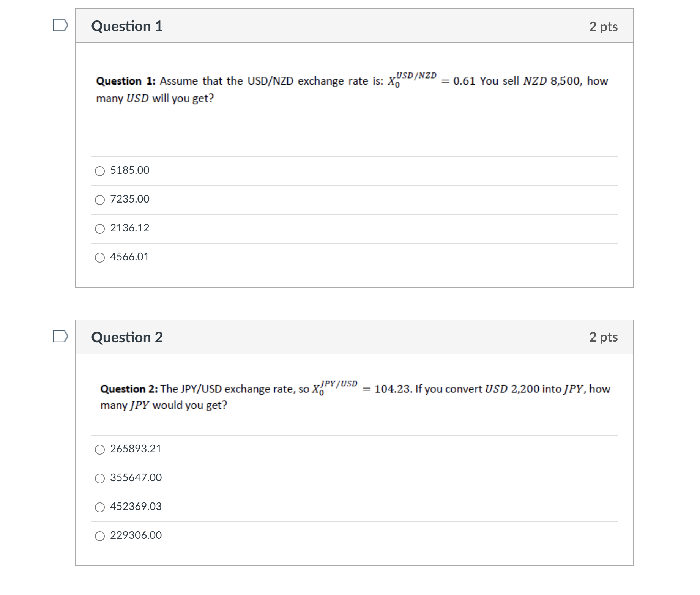Pick the 229306.00 radio button
700x595 pixels.
(99, 536)
